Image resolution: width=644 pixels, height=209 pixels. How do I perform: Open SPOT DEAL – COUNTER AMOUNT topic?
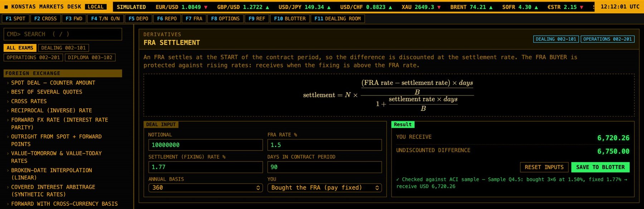pos(53,83)
